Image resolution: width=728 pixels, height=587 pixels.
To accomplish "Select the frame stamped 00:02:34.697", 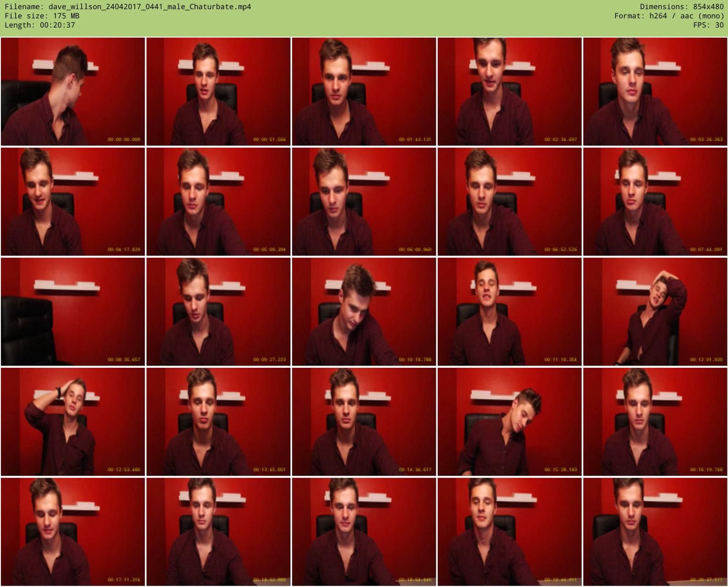I will (x=509, y=91).
